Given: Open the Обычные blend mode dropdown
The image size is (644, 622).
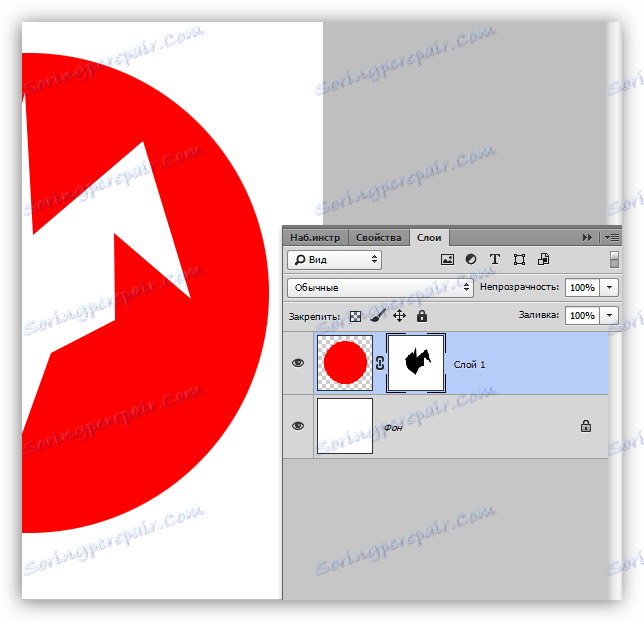Looking at the screenshot, I should [x=380, y=288].
